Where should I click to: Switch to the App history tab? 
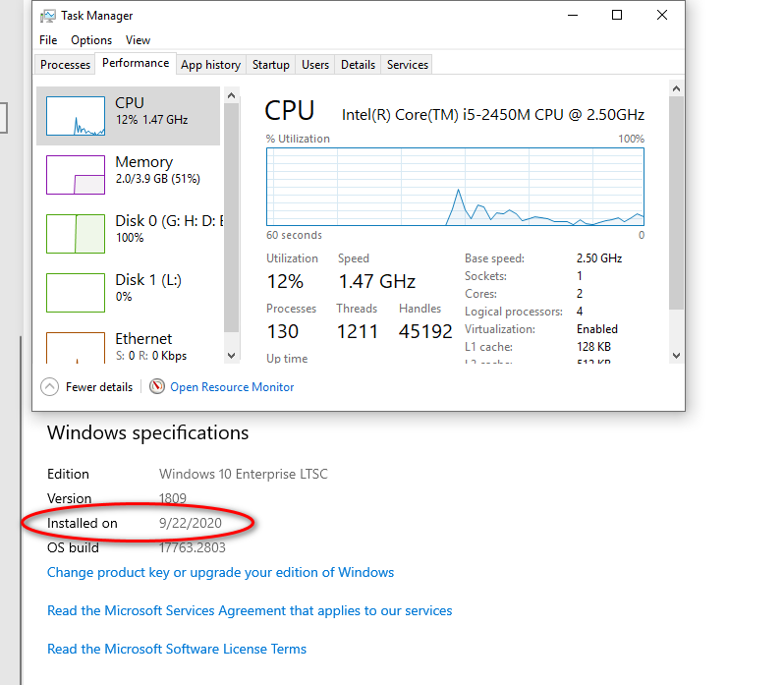(210, 65)
